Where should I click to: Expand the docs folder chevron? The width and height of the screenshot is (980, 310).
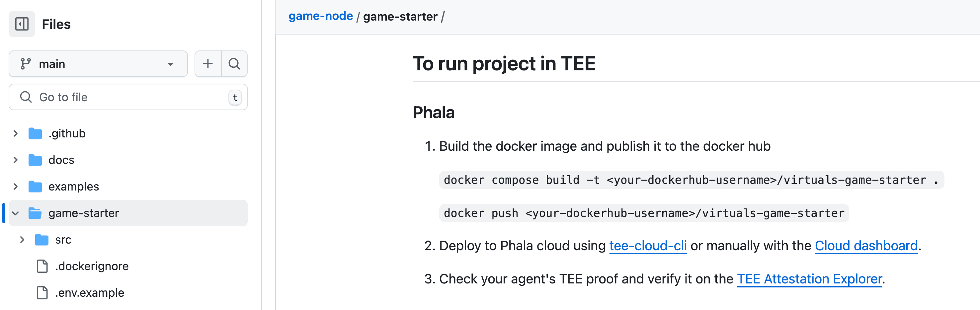[x=15, y=160]
